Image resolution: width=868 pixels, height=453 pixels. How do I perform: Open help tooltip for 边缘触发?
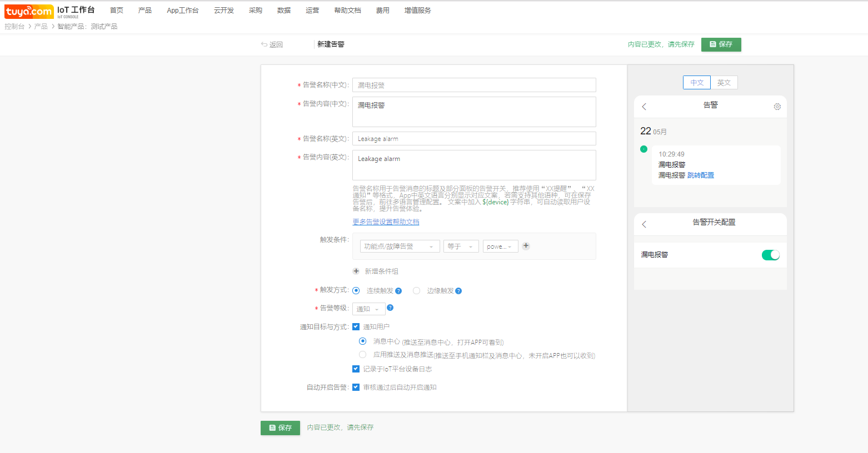point(458,291)
